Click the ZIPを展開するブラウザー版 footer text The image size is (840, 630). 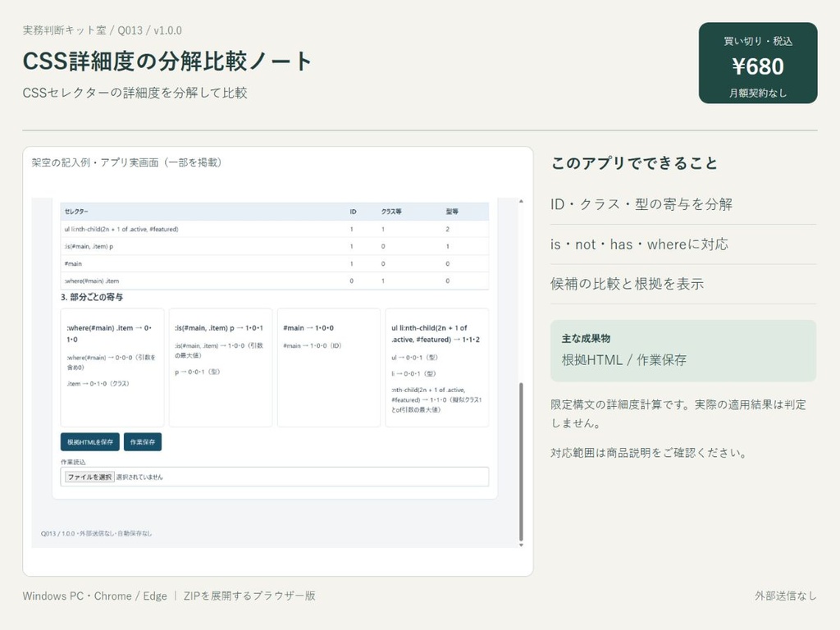249,596
